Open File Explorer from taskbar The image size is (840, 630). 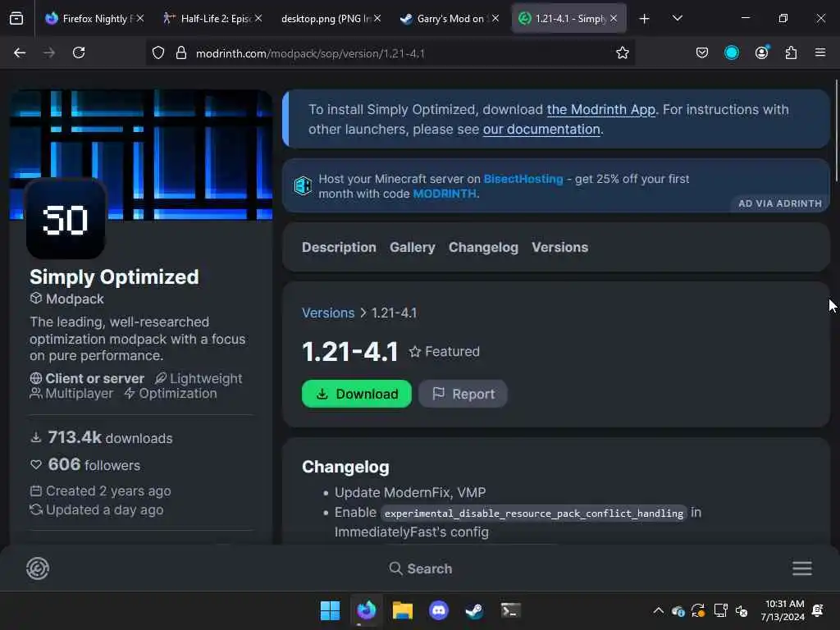(x=402, y=610)
